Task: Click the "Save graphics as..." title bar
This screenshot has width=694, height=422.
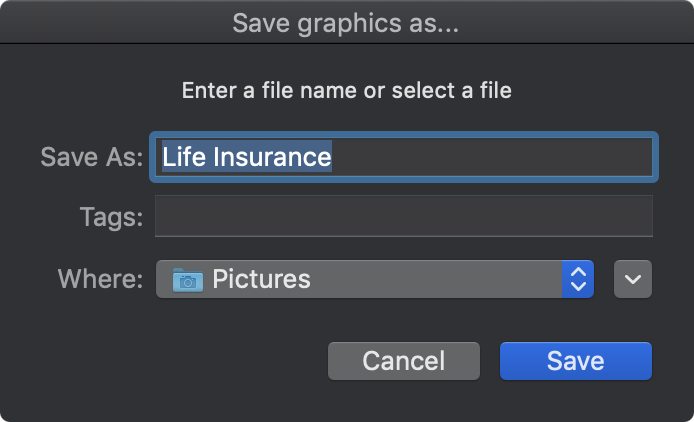Action: tap(346, 22)
